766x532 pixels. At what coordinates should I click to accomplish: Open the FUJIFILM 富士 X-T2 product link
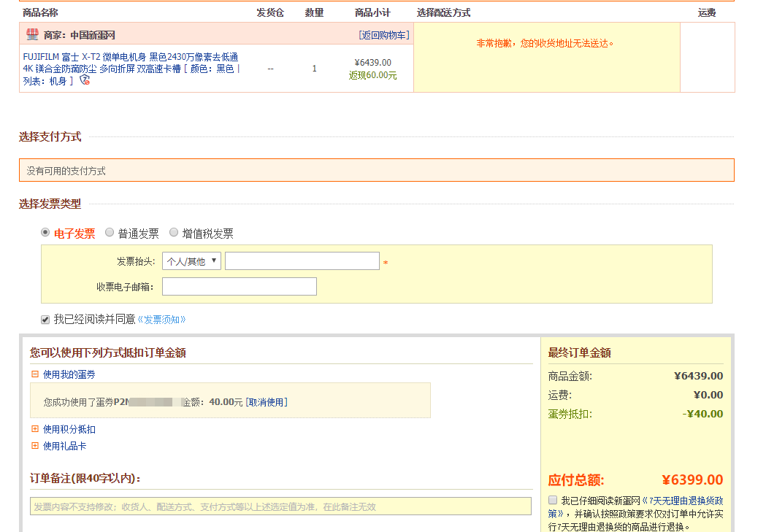point(131,69)
